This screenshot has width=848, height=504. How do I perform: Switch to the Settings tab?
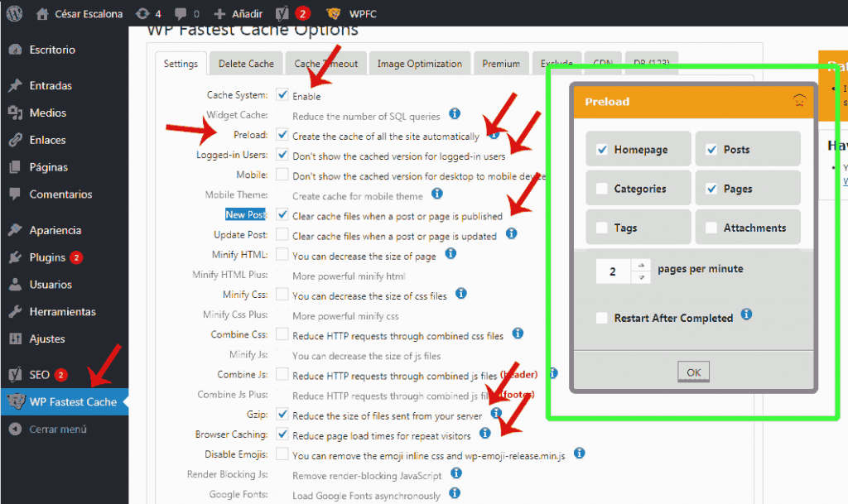(181, 64)
